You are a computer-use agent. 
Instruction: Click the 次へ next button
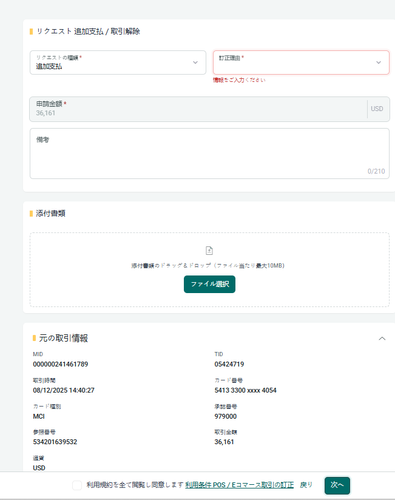(337, 485)
